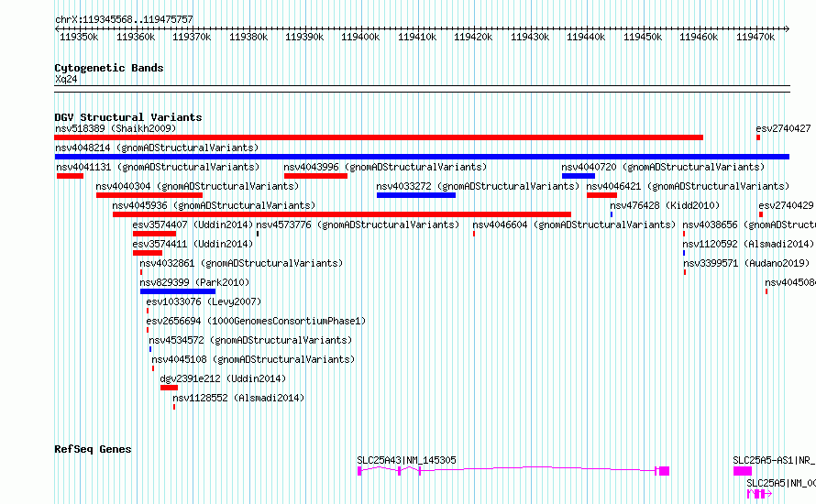Click the nsv4032861 variant label
This screenshot has width=816, height=504.
(x=241, y=263)
